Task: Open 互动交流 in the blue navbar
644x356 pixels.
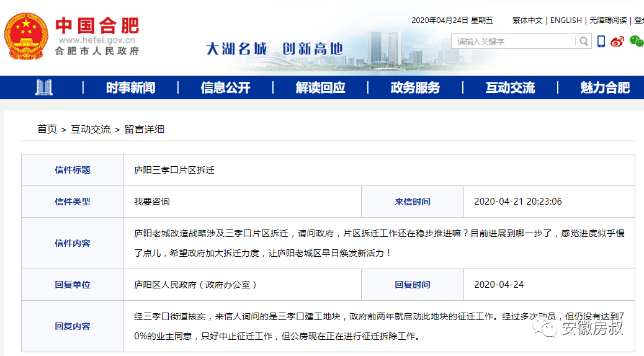Action: click(x=510, y=87)
